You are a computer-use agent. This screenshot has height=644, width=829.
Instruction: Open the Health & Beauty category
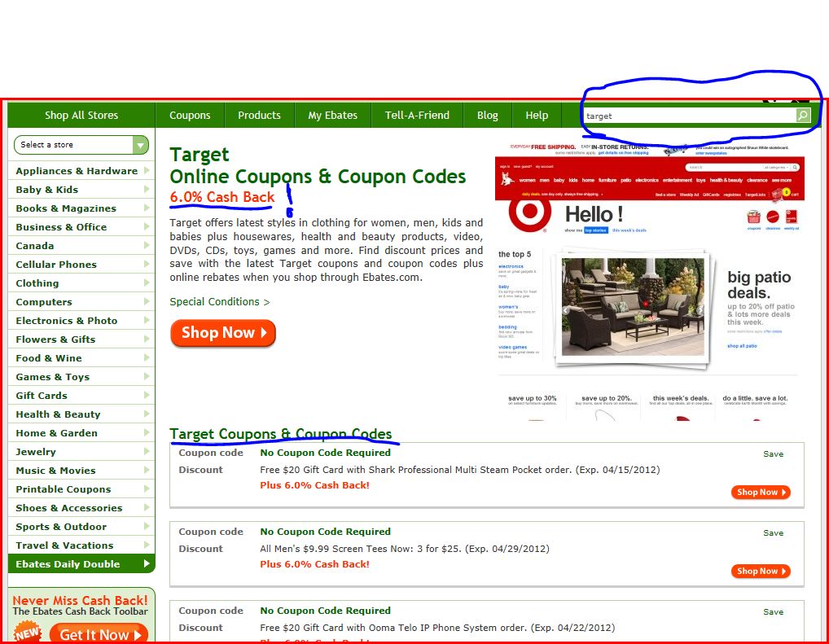coord(81,414)
